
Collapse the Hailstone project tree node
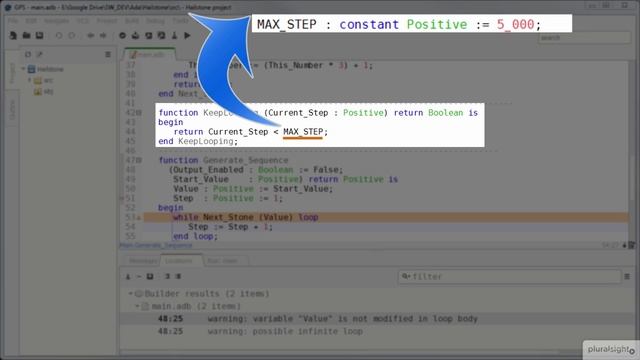click(x=23, y=69)
